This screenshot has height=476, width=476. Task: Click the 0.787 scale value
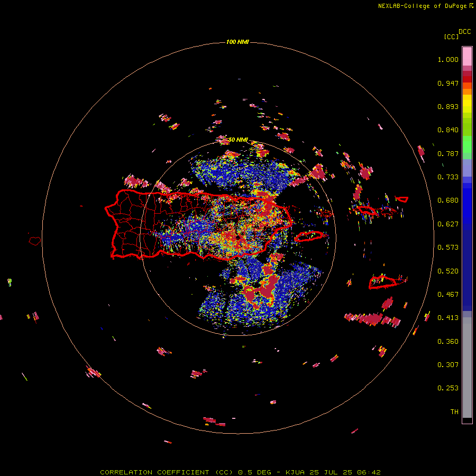pos(448,153)
